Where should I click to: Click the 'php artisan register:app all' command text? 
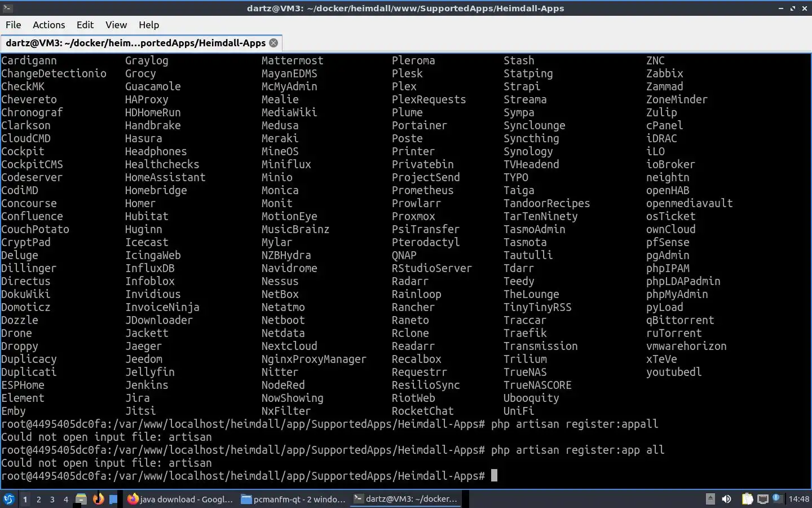(x=577, y=450)
